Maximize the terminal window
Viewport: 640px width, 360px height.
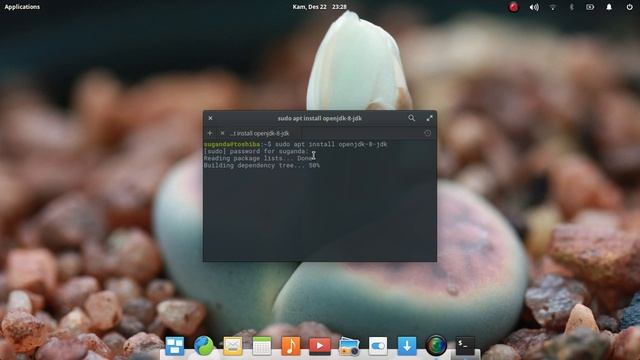429,118
